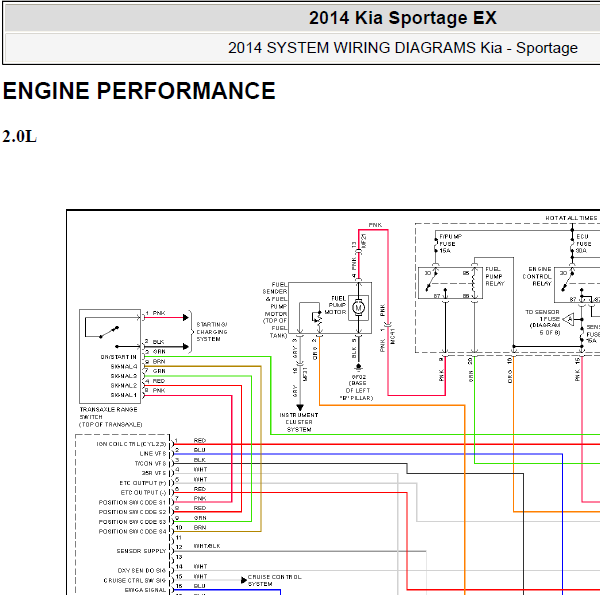Screen dimensions: 600x595
Task: Click the triangle A connector to sensor fuse
Action: [x=569, y=319]
